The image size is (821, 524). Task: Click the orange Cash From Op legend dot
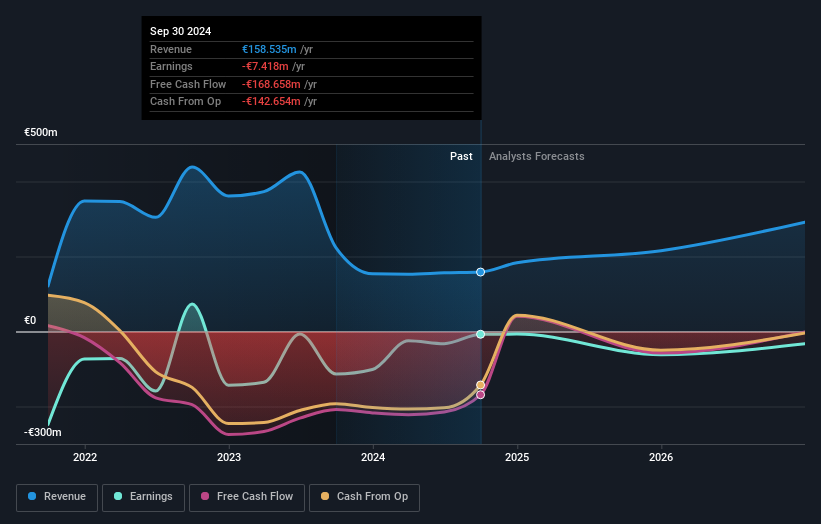click(325, 496)
